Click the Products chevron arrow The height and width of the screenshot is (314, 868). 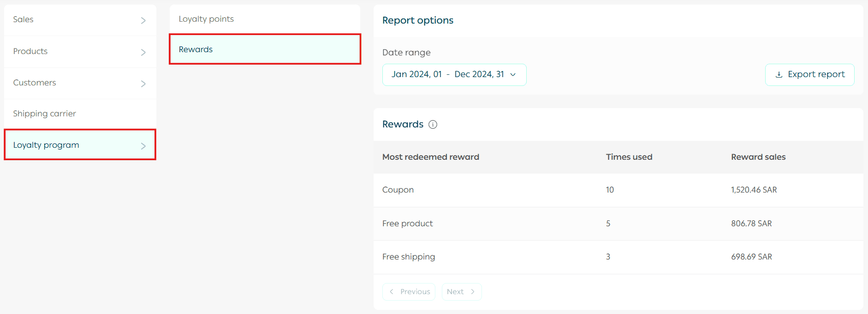tap(143, 52)
